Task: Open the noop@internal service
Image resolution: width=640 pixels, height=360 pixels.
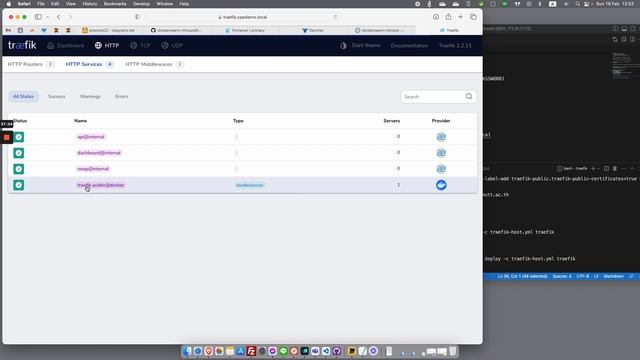Action: pos(93,169)
